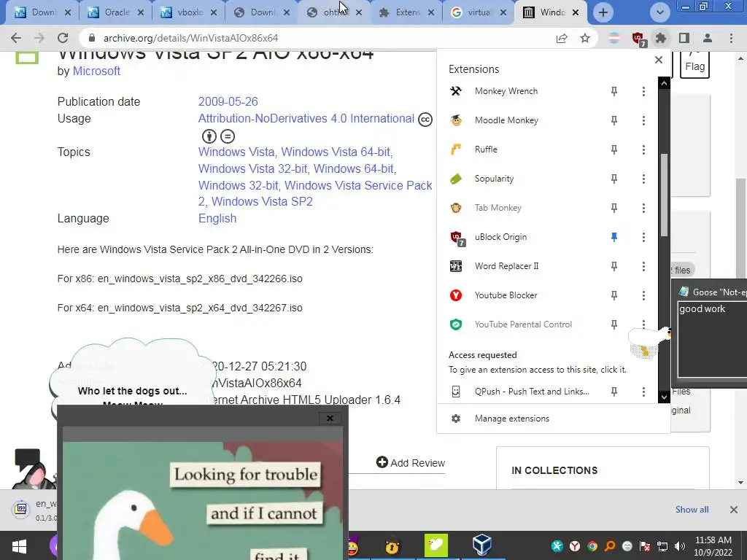Image resolution: width=747 pixels, height=560 pixels.
Task: Open more options for Ruffle
Action: pos(643,149)
